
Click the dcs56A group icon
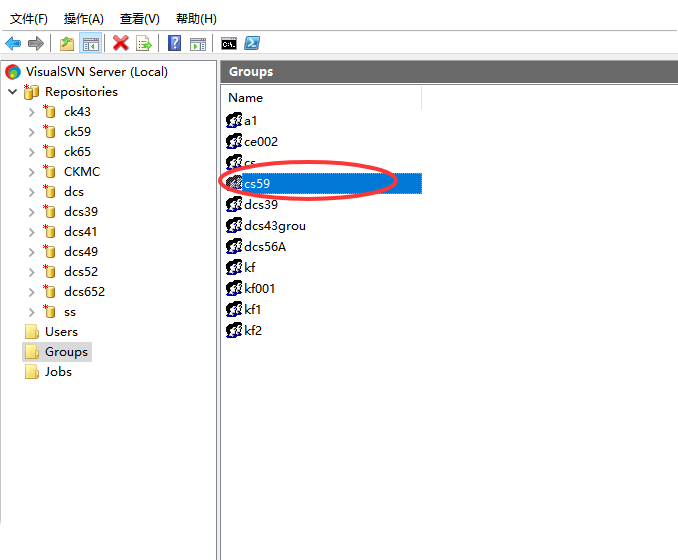[234, 246]
